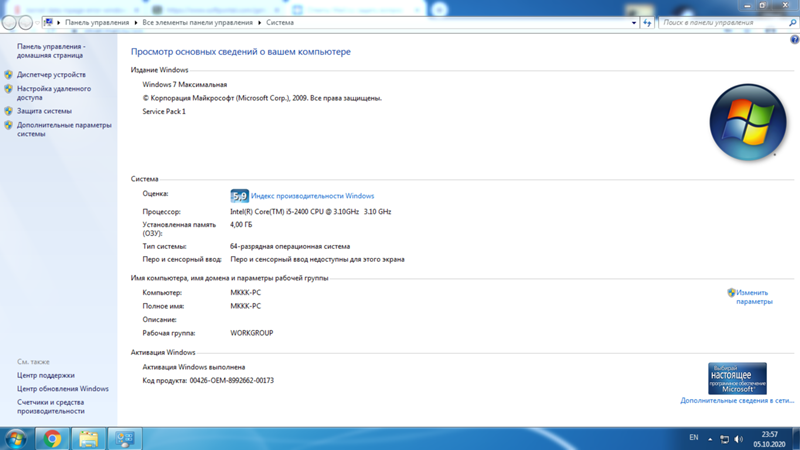The width and height of the screenshot is (800, 450).
Task: Click the shield icon beside Диспетчер устройств
Action: point(8,74)
